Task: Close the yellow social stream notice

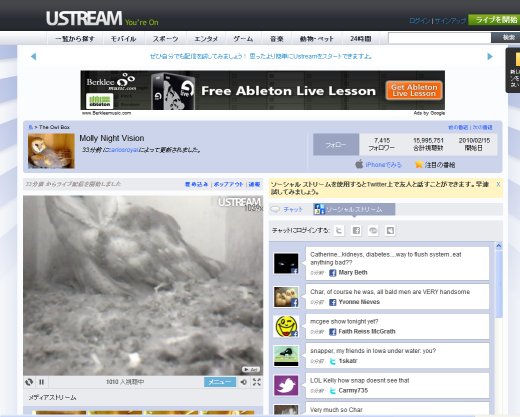Action: coord(498,184)
